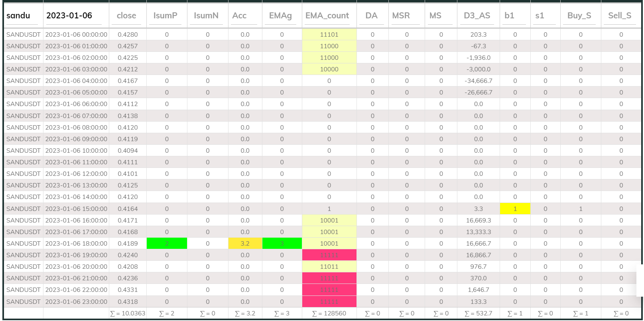Viewport: 644px width, 321px height.
Task: Click the Acc column header
Action: [x=240, y=16]
